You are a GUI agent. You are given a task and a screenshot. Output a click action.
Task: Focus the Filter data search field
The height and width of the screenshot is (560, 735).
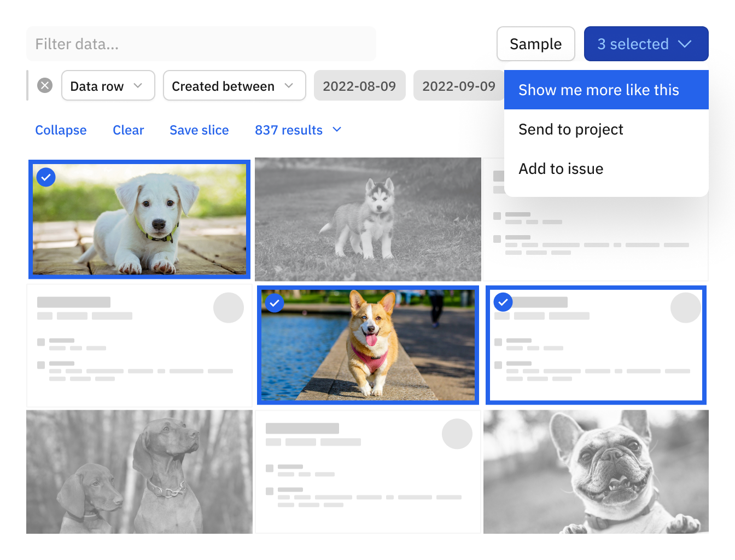[201, 44]
